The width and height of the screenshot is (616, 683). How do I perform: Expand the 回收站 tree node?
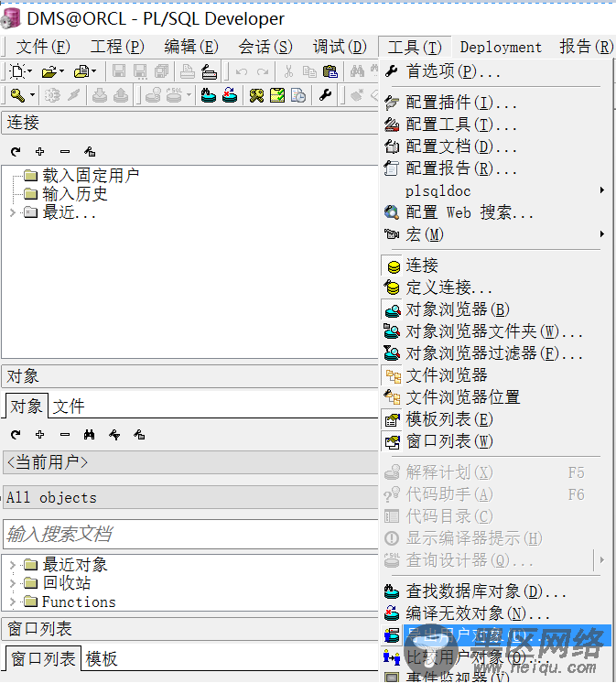(x=13, y=583)
